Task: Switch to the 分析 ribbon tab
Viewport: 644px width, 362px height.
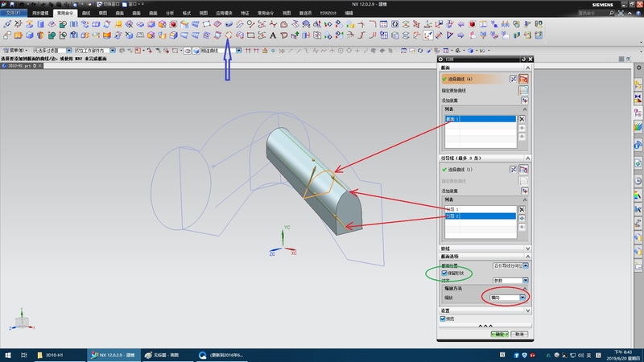Action: click(x=169, y=13)
